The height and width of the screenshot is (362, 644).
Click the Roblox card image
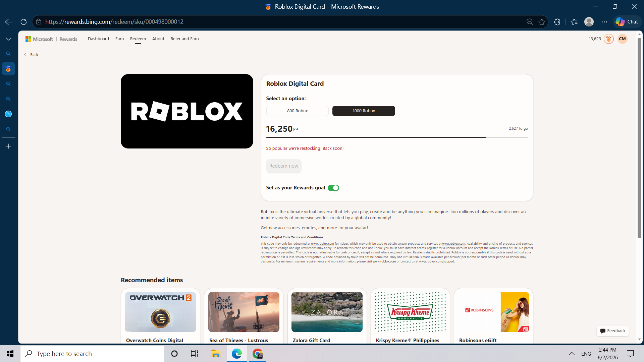click(187, 111)
